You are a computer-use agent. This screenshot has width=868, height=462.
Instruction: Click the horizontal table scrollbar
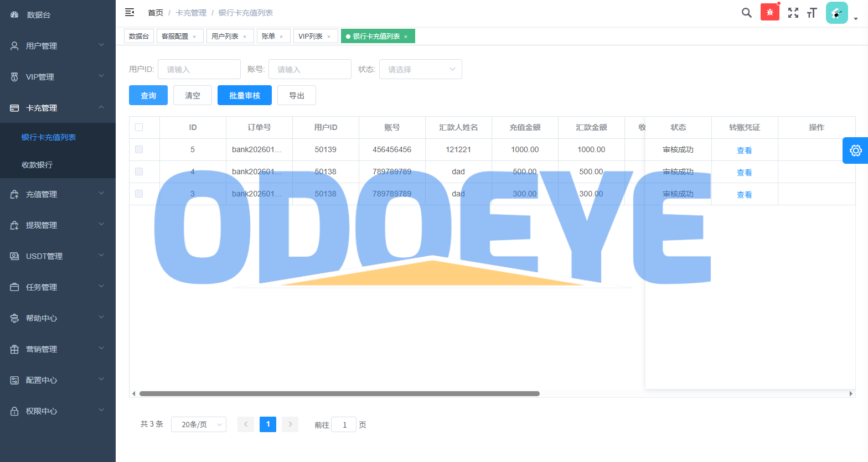[339, 394]
